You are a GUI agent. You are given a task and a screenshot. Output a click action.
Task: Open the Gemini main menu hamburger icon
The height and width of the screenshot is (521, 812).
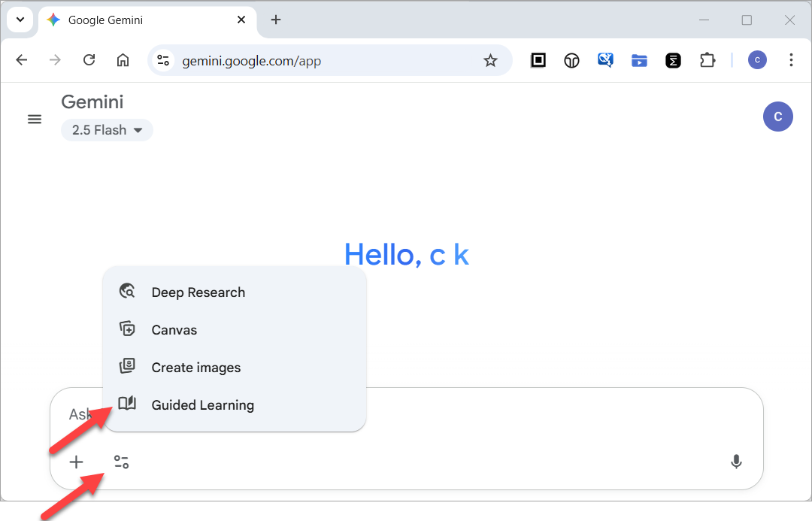point(35,119)
